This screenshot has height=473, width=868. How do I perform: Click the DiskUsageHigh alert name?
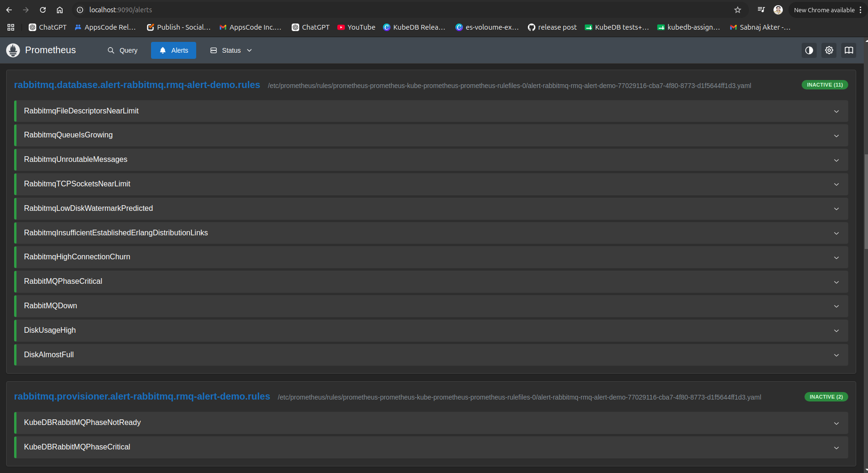tap(50, 330)
